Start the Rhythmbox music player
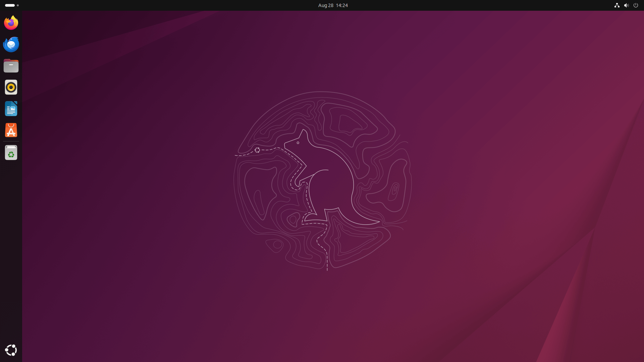This screenshot has height=362, width=644. pos(11,87)
